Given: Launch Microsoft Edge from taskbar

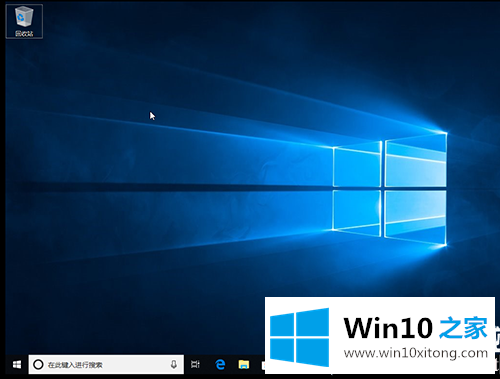Looking at the screenshot, I should (x=220, y=365).
